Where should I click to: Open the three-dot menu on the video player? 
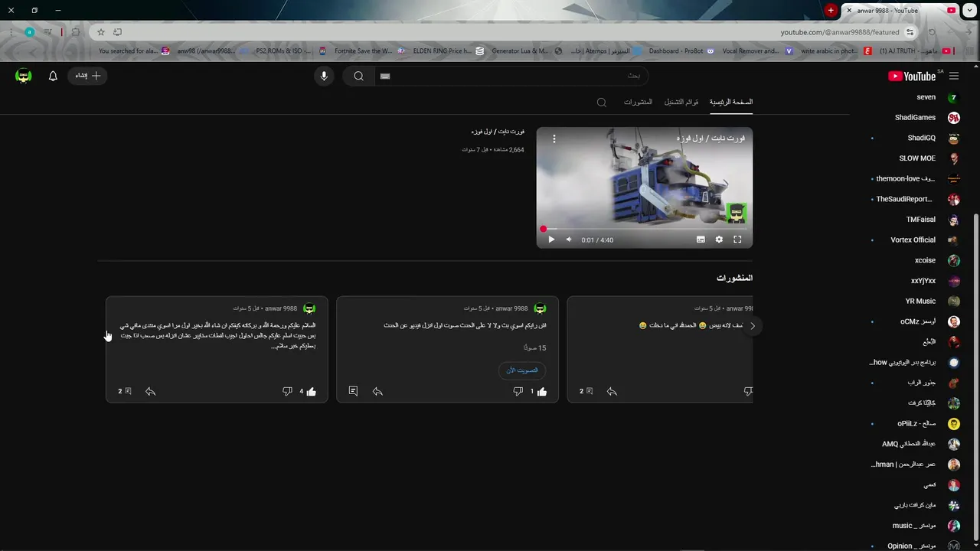pyautogui.click(x=554, y=139)
